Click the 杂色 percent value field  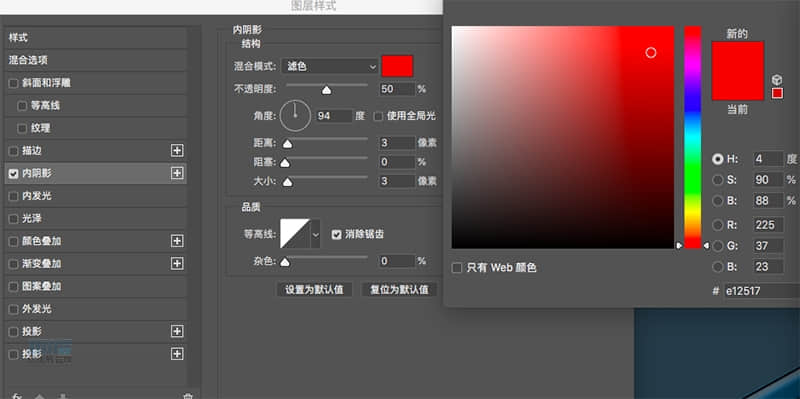[x=397, y=261]
